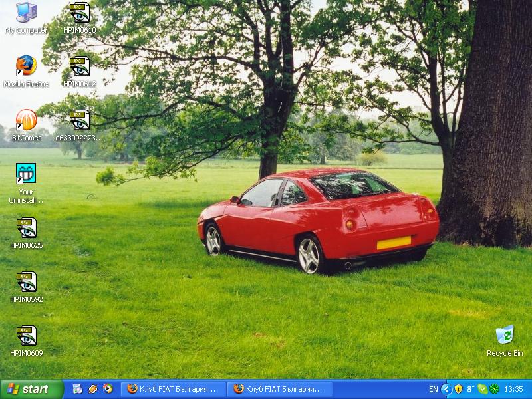Screen dimensions: 532x399
Task: Click the 8° weather temperature tray icon
Action: click(470, 389)
